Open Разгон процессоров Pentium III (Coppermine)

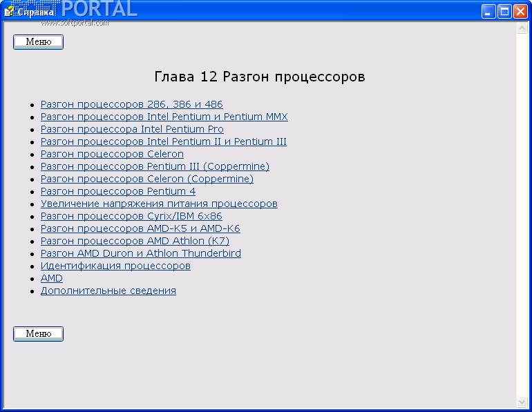click(x=155, y=166)
